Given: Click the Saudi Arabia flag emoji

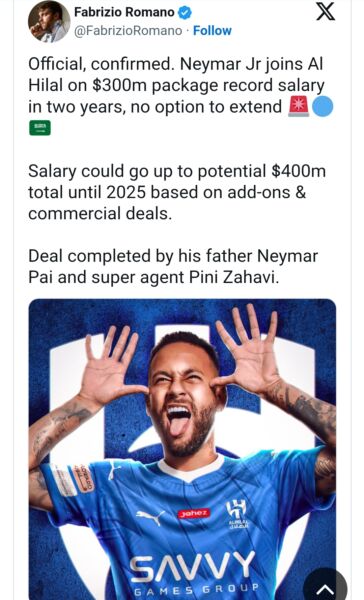Looking at the screenshot, I should click(x=40, y=128).
